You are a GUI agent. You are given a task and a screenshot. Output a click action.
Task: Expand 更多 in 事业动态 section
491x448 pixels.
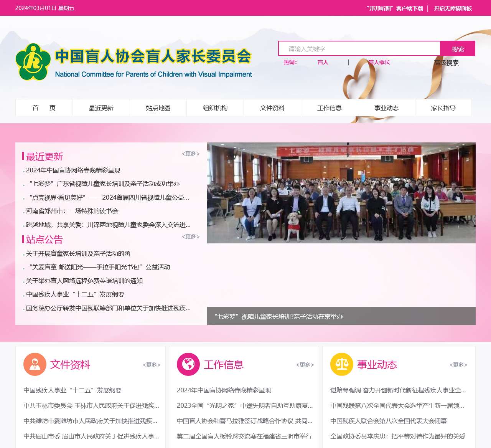coord(458,365)
